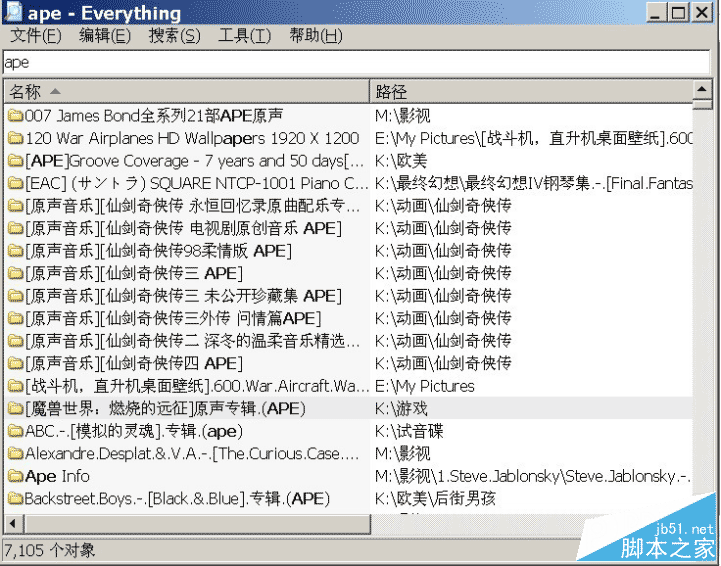This screenshot has height=566, width=721.
Task: Click the search box containing 'ape'
Action: (x=356, y=63)
